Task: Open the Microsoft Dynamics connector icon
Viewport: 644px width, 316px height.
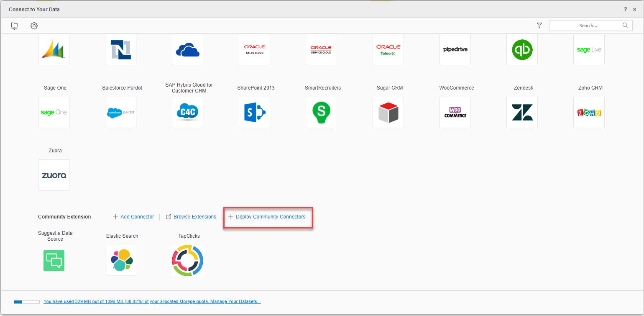Action: pyautogui.click(x=54, y=49)
